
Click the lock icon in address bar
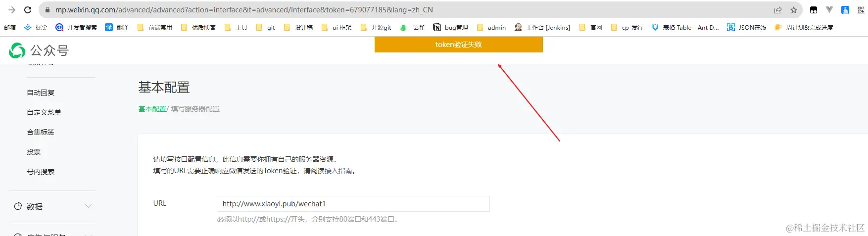pos(47,10)
